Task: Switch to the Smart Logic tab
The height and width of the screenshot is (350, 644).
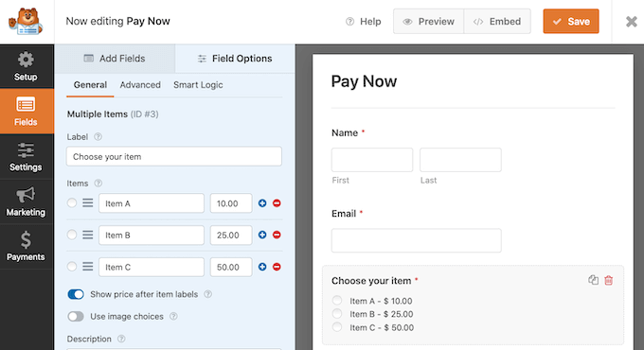Action: click(198, 85)
